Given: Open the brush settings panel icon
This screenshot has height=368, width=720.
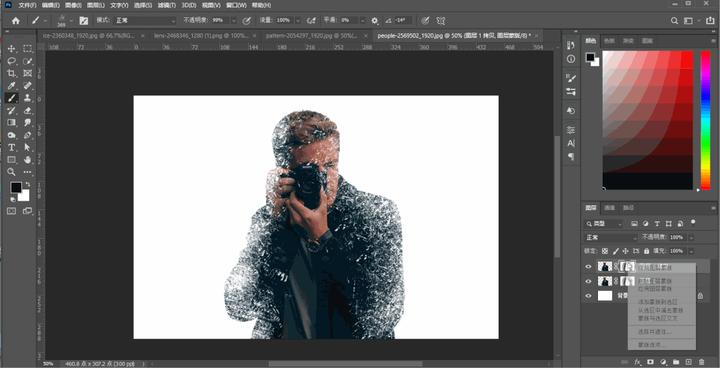Looking at the screenshot, I should [x=84, y=21].
